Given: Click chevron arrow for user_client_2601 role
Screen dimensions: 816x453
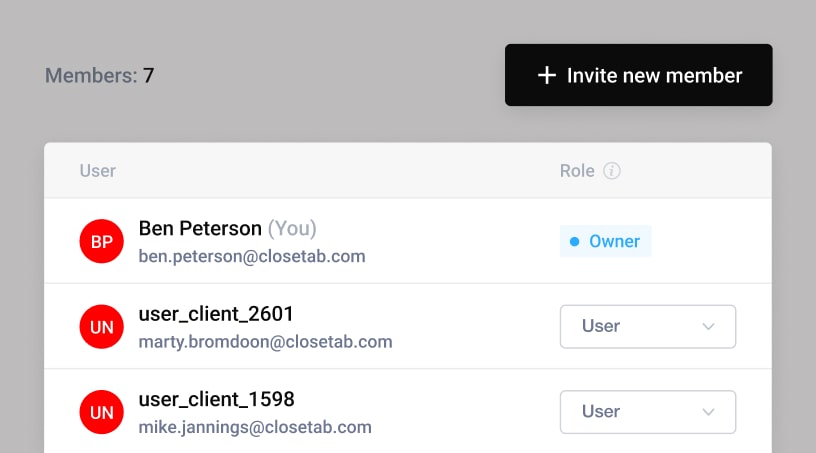Looking at the screenshot, I should (709, 327).
